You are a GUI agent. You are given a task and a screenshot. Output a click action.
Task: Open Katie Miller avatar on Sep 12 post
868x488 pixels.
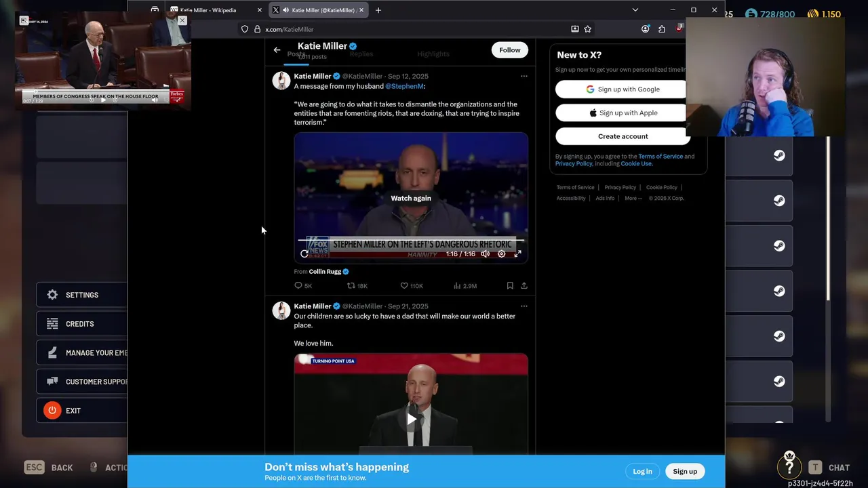coord(281,81)
